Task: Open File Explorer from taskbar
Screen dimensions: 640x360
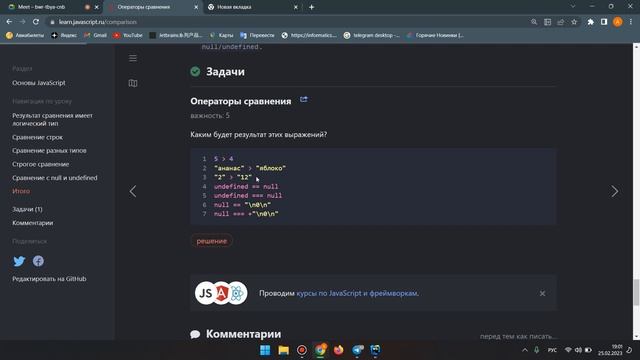Action: pyautogui.click(x=284, y=350)
